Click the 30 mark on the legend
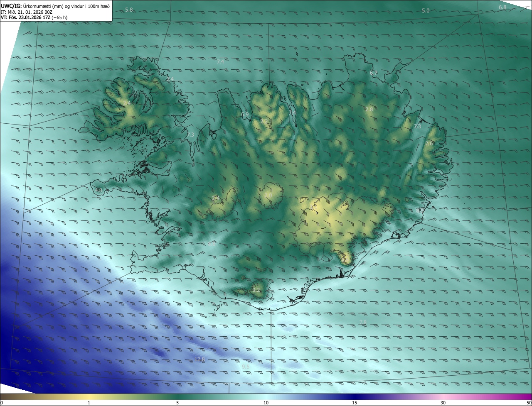Image resolution: width=532 pixels, height=406 pixels. (443, 403)
